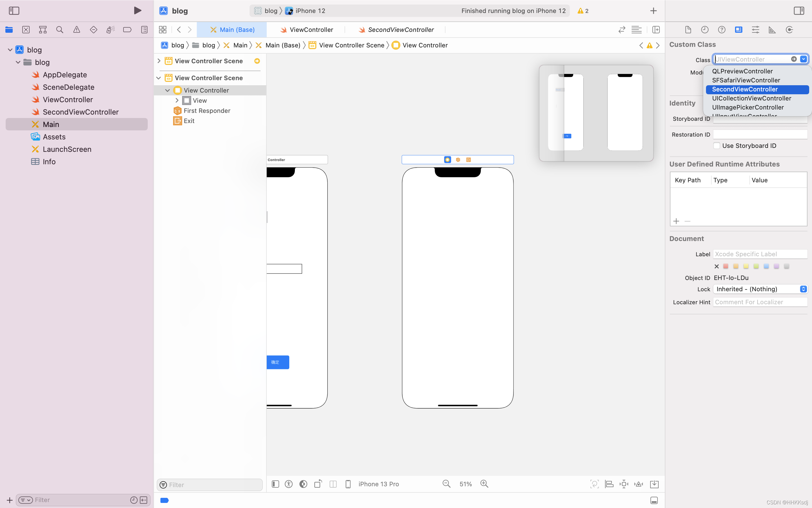Open the Report navigator
Screen dimensions: 812x508
144,30
